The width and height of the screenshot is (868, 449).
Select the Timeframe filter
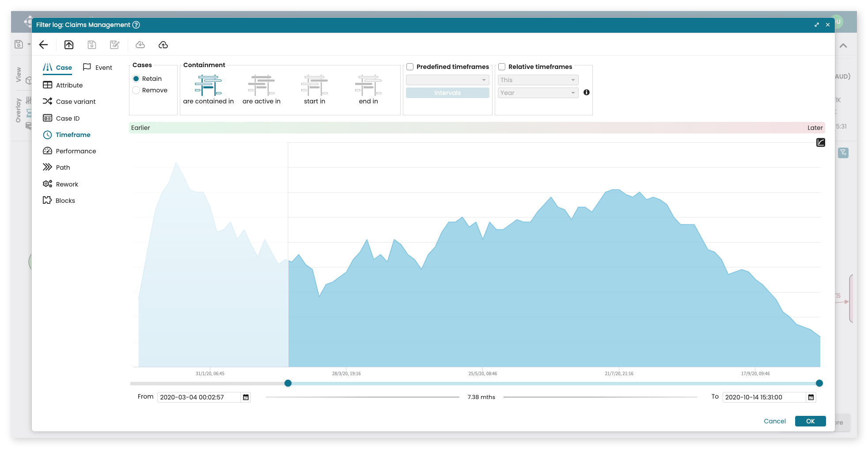point(66,135)
